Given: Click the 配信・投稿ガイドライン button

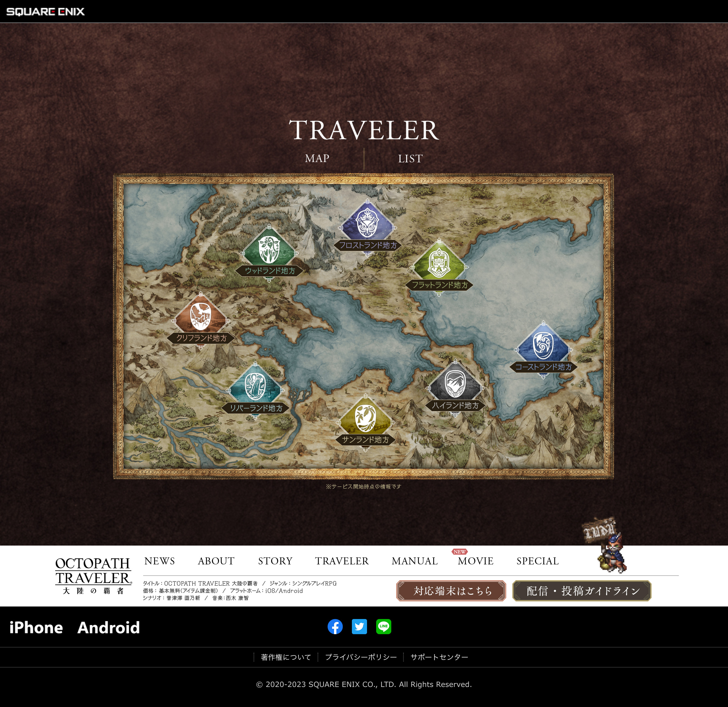Looking at the screenshot, I should (x=582, y=590).
